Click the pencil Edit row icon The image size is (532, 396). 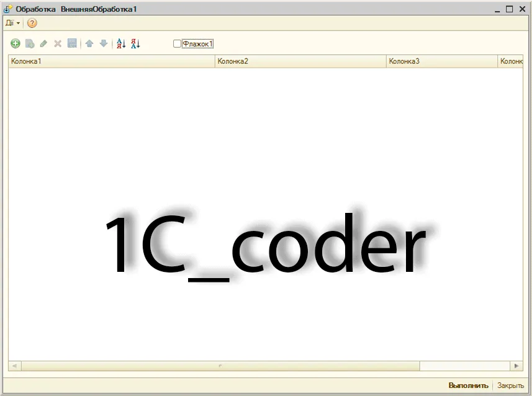click(43, 43)
